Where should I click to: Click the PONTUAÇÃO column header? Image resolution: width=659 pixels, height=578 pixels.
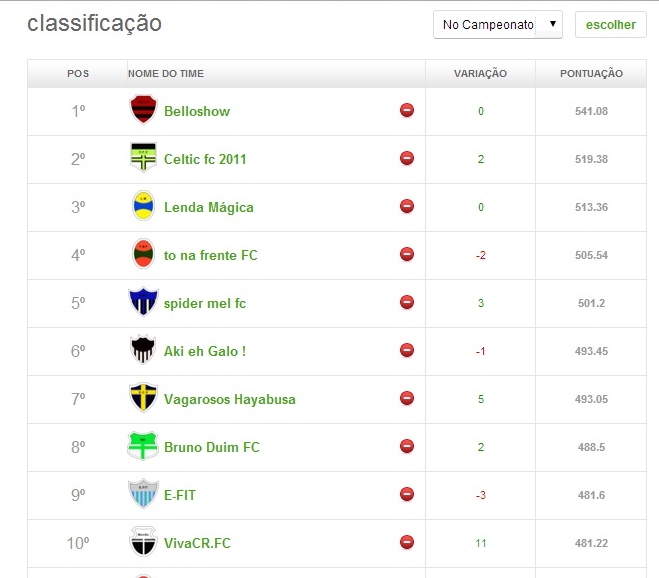(592, 74)
